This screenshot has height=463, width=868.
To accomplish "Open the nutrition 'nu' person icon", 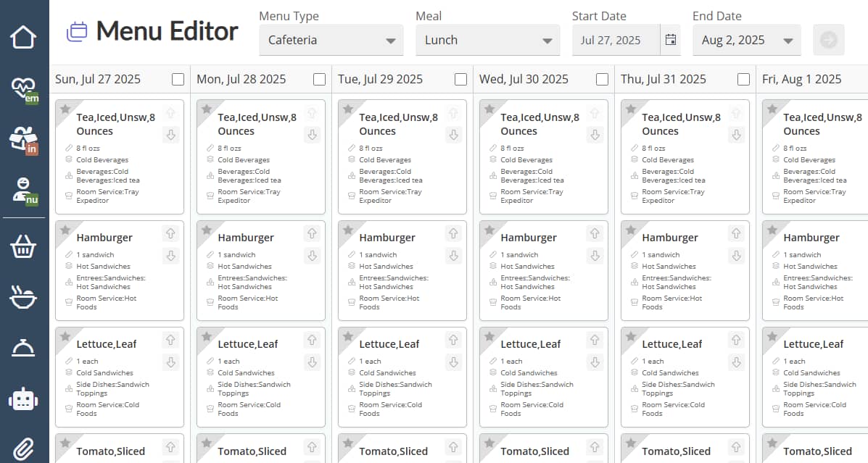I will click(25, 191).
